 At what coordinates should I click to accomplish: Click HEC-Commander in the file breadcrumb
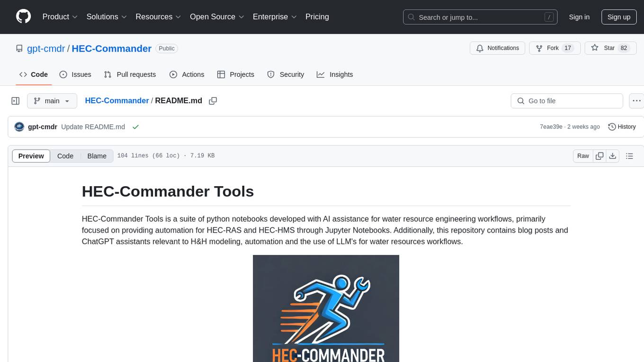[x=117, y=100]
